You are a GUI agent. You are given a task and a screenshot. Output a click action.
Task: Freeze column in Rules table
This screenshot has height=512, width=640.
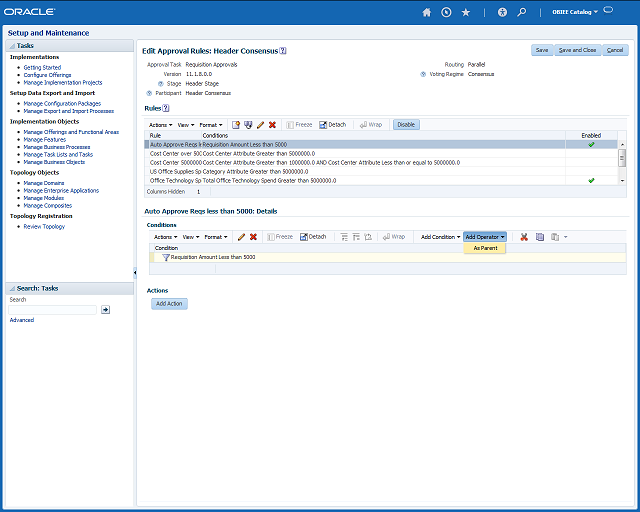(299, 125)
